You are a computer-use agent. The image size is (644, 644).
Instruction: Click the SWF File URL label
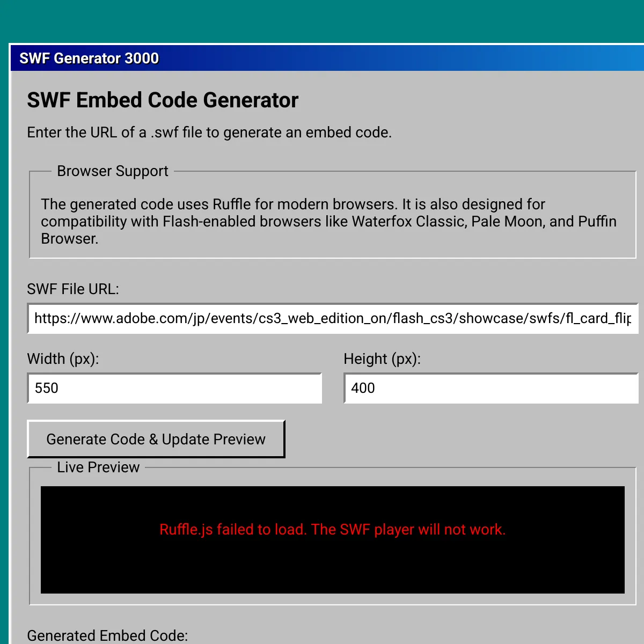[x=73, y=289]
